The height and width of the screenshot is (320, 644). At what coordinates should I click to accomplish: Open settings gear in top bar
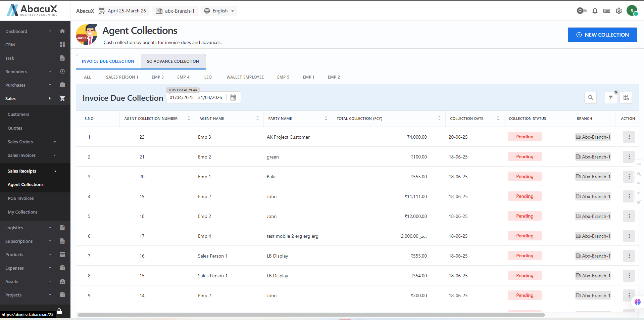click(618, 11)
